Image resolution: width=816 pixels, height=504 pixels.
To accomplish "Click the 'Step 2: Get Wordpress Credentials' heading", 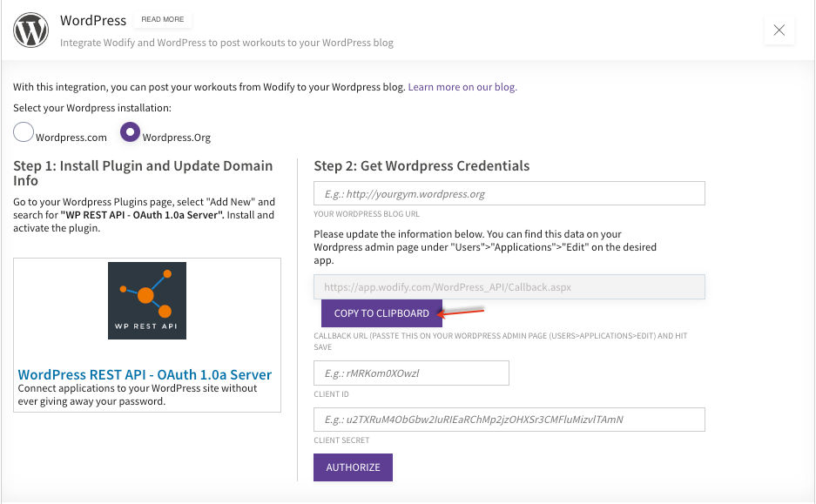I will [x=421, y=166].
